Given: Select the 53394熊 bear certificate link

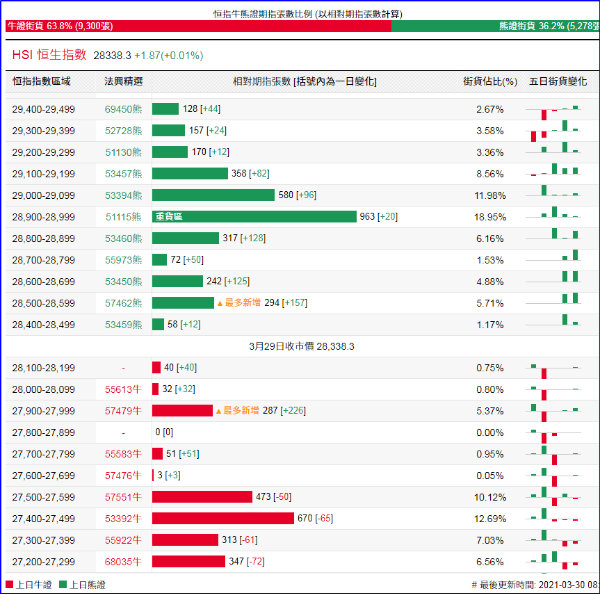Looking at the screenshot, I should coord(123,196).
